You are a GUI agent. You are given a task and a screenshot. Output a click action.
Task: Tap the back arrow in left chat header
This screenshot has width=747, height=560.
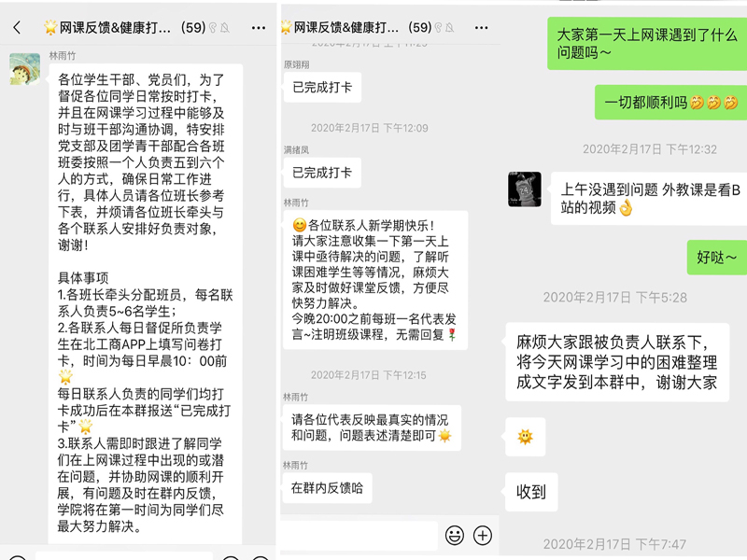(x=17, y=28)
